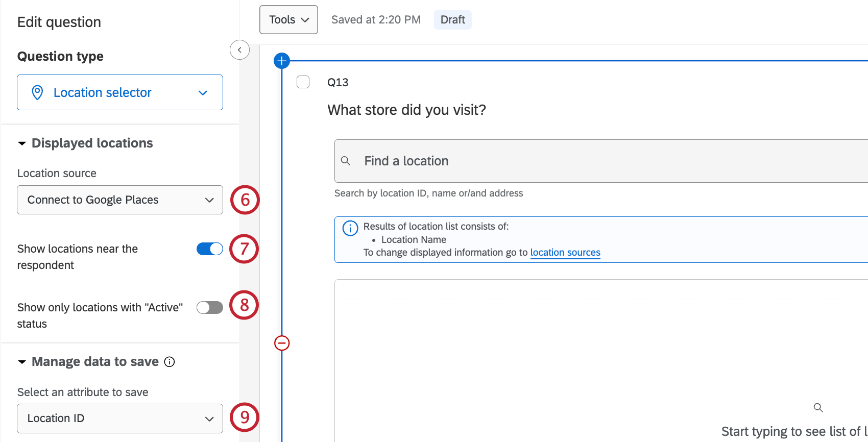Image resolution: width=868 pixels, height=442 pixels.
Task: Click the blue plus add-question icon
Action: [282, 61]
